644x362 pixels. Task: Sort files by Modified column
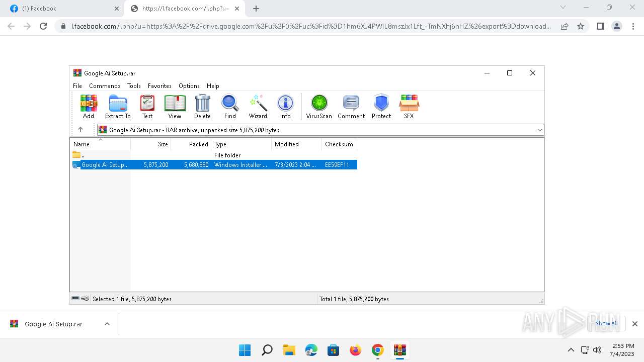point(297,144)
